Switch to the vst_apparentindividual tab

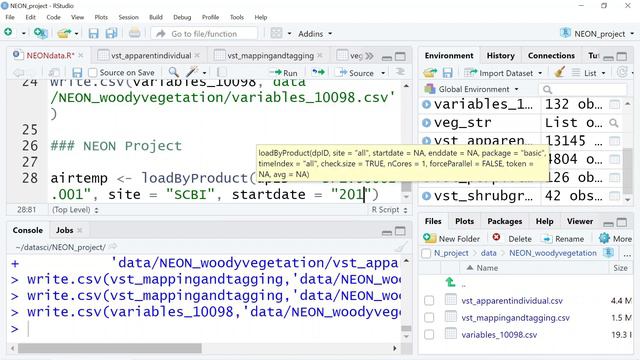tap(151, 56)
